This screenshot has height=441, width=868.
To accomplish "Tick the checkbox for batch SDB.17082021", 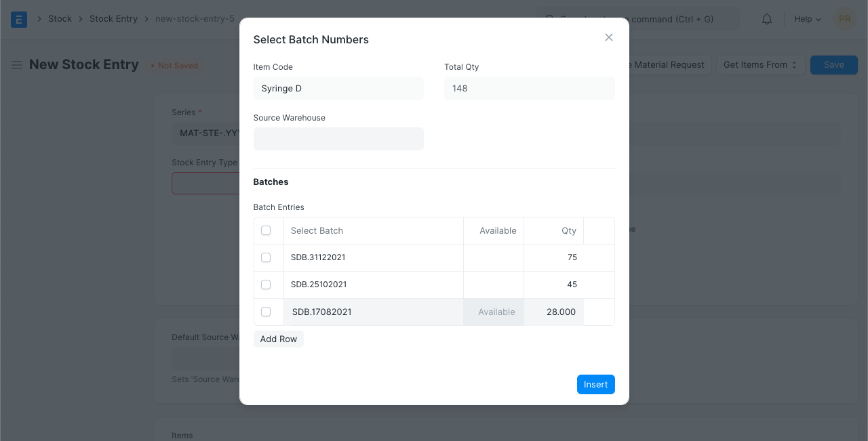I will click(x=266, y=312).
